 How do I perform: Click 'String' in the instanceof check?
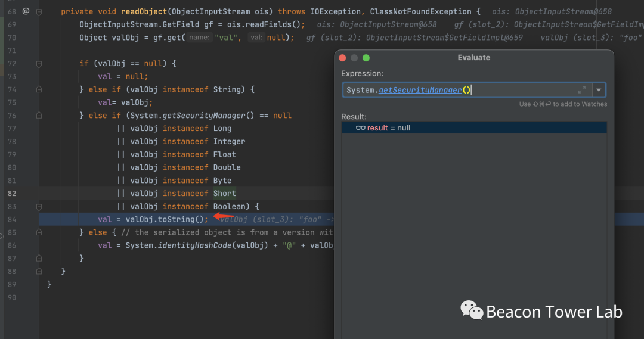point(227,89)
